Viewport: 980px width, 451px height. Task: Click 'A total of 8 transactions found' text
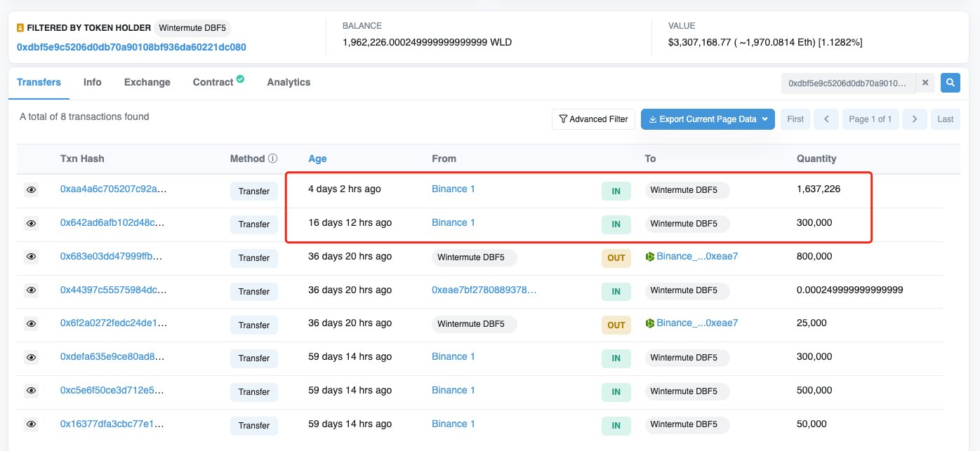[x=84, y=116]
